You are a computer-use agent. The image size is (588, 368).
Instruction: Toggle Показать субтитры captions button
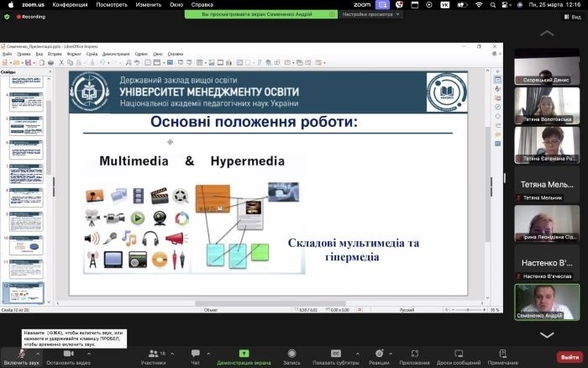pyautogui.click(x=336, y=355)
